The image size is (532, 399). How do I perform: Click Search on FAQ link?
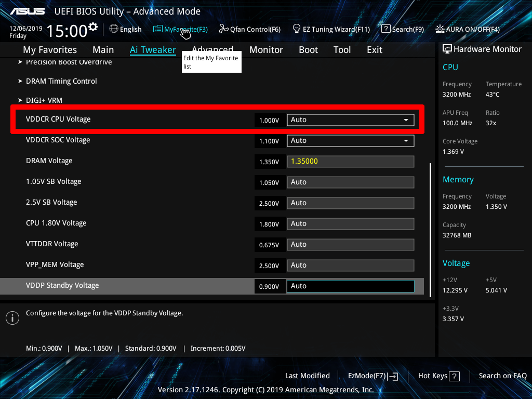502,376
